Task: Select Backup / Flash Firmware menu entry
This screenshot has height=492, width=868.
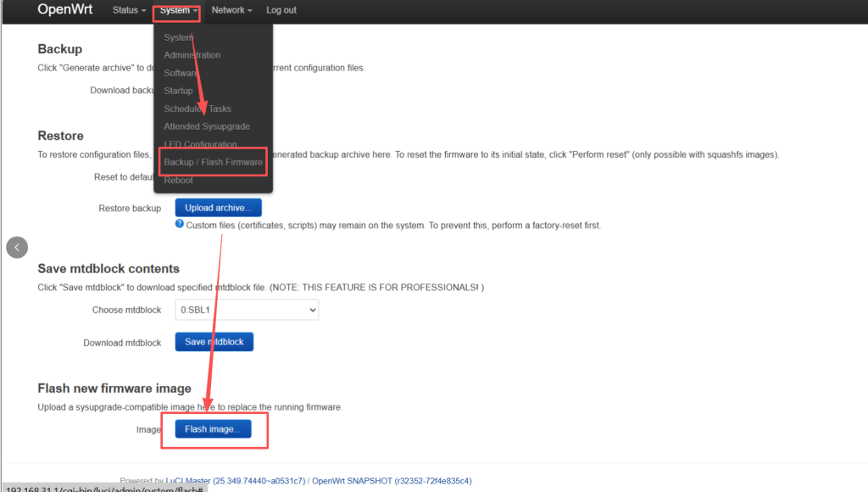Action: (213, 162)
